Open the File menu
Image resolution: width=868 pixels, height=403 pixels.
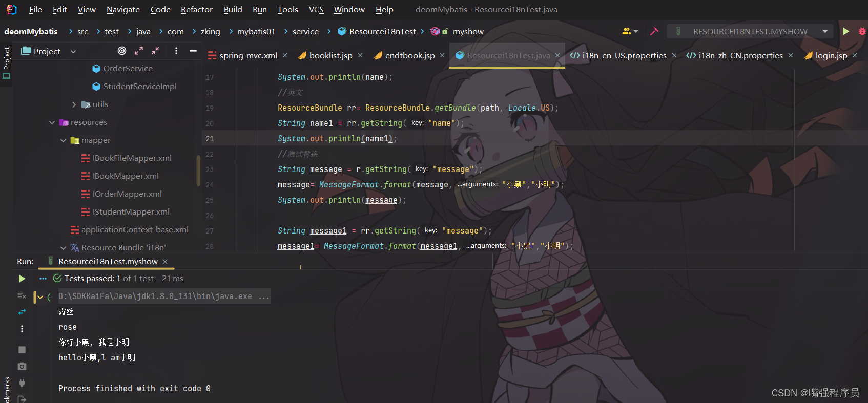(x=35, y=10)
